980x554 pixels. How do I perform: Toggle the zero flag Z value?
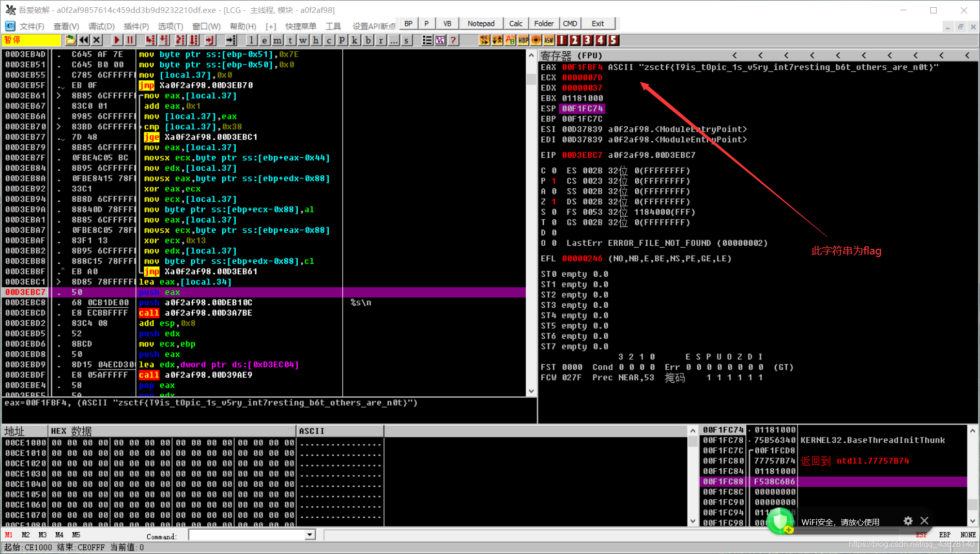(554, 202)
